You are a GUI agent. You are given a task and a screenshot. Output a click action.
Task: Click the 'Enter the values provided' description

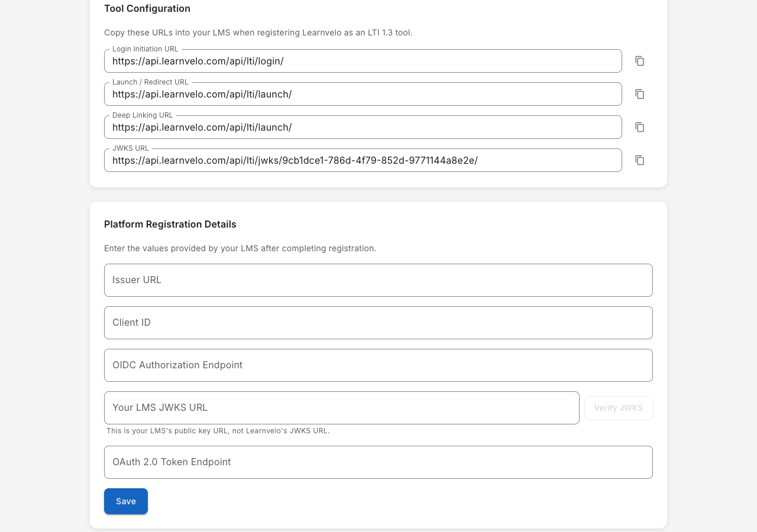pyautogui.click(x=240, y=249)
